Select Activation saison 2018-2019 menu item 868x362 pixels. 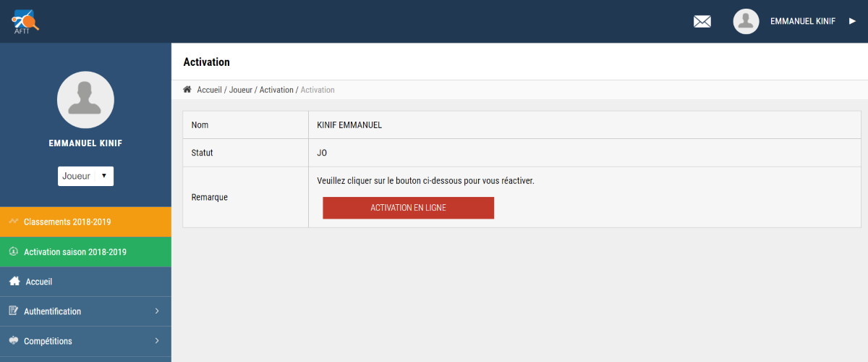75,252
